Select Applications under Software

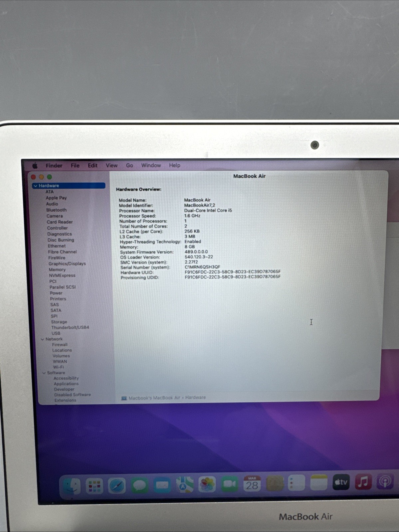tap(66, 384)
